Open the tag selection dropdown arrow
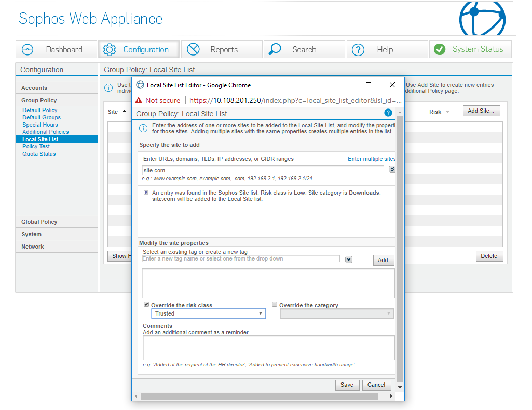 pyautogui.click(x=348, y=259)
